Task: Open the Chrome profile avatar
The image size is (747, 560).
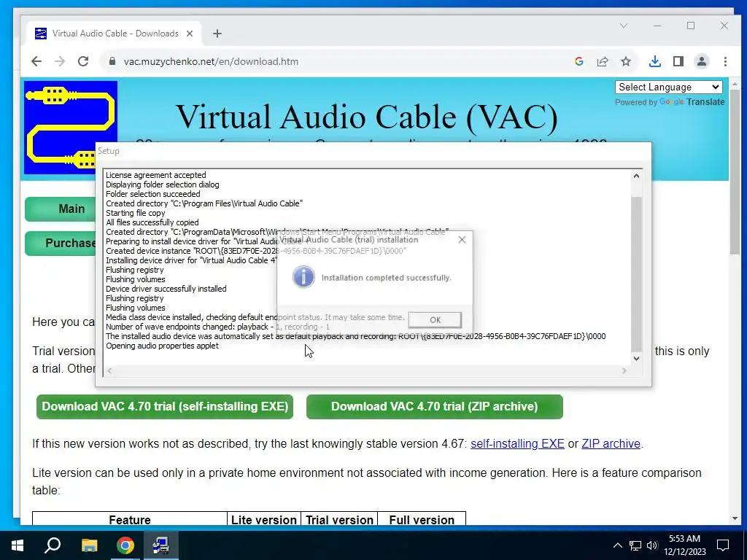Action: (x=702, y=61)
